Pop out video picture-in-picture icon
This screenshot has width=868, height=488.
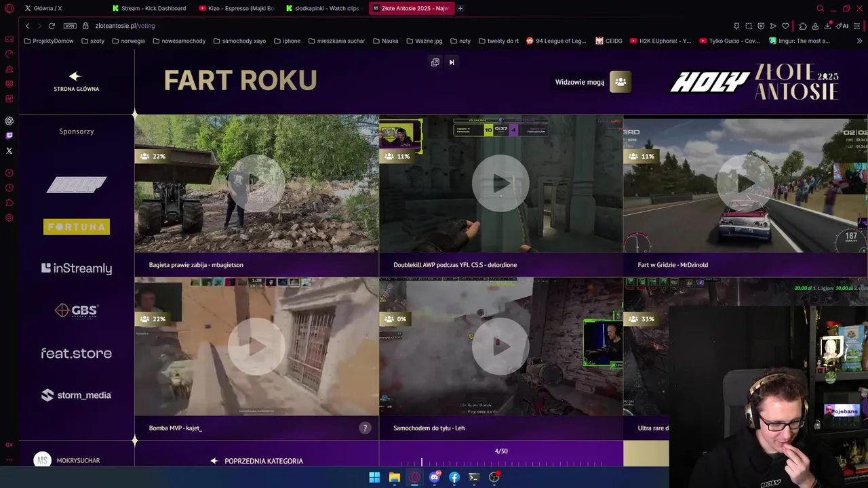point(435,62)
